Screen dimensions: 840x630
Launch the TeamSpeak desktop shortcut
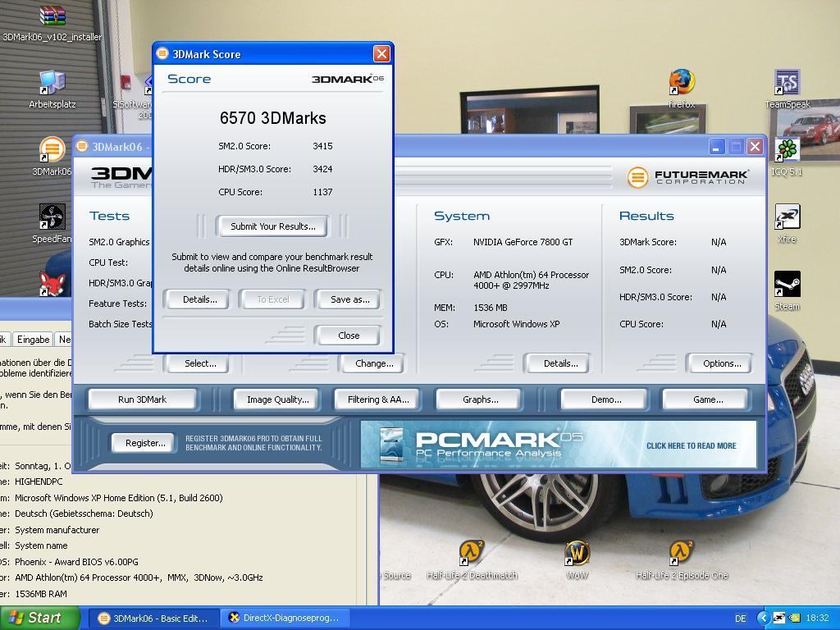click(787, 83)
